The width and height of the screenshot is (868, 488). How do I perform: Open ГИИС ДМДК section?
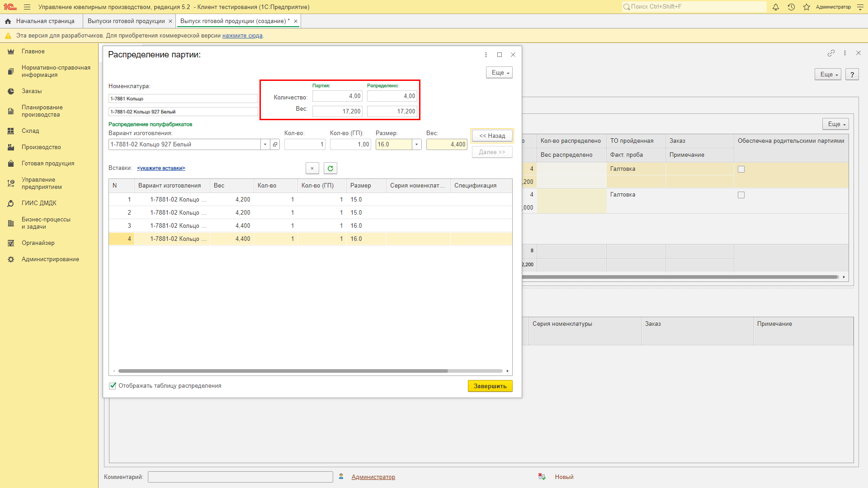(49, 203)
